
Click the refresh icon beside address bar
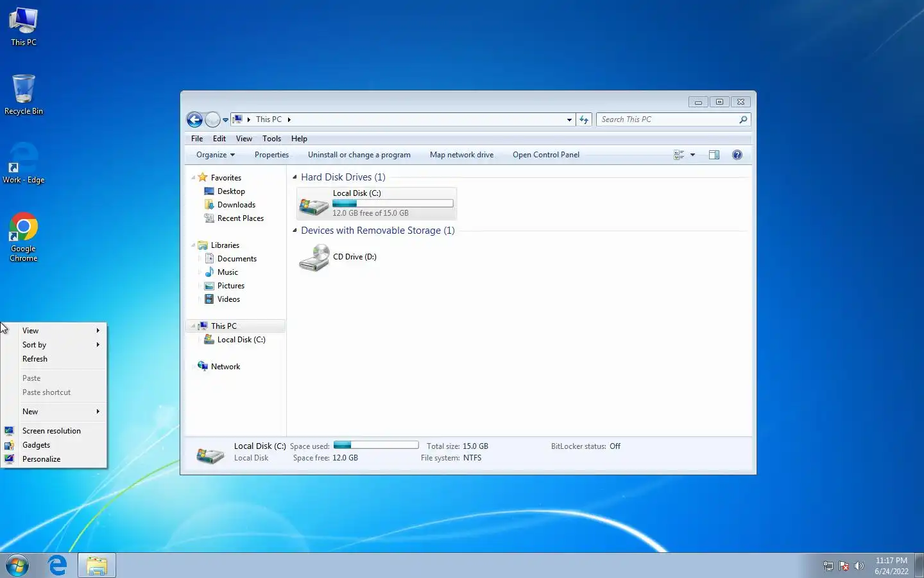pyautogui.click(x=584, y=119)
